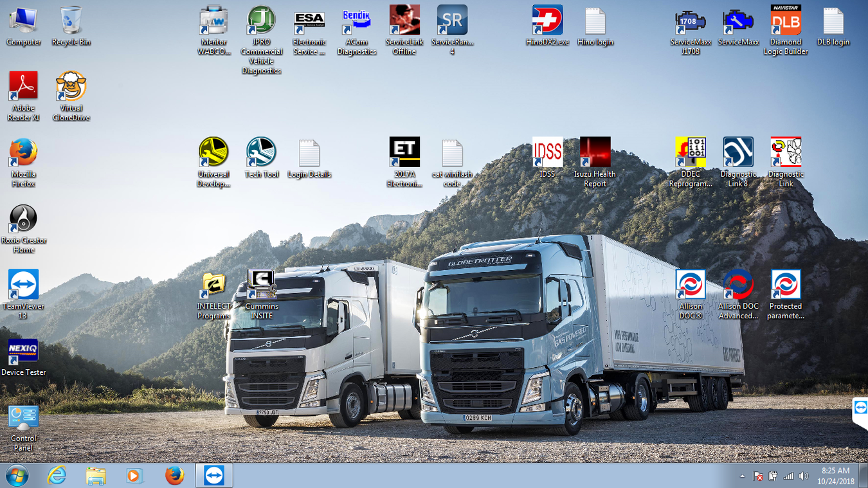Open Action Center via the tray flag
The height and width of the screenshot is (488, 868).
[759, 476]
